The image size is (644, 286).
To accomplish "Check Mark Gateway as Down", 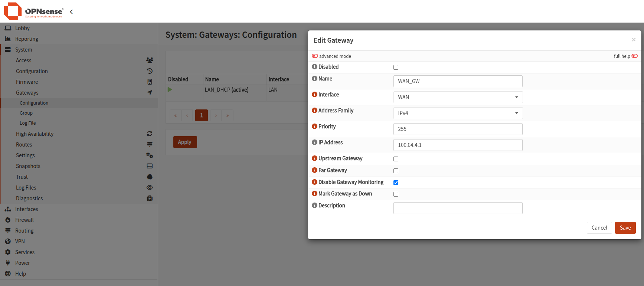I will tap(396, 194).
